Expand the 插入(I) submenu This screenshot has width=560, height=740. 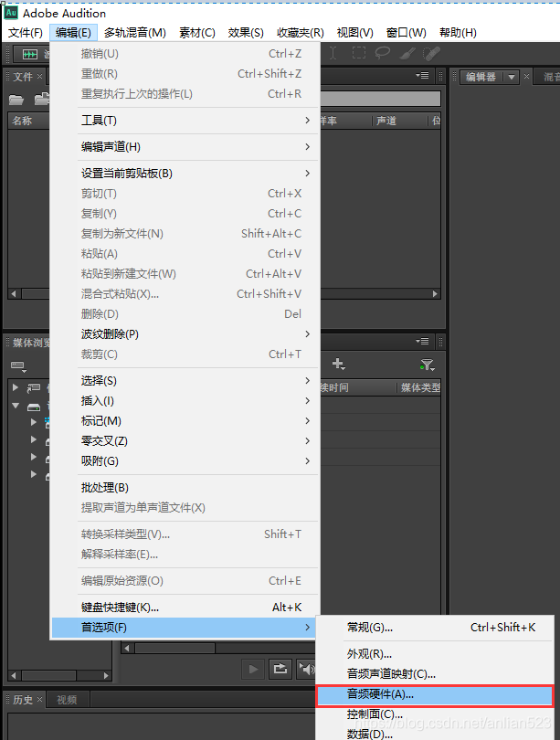[185, 401]
